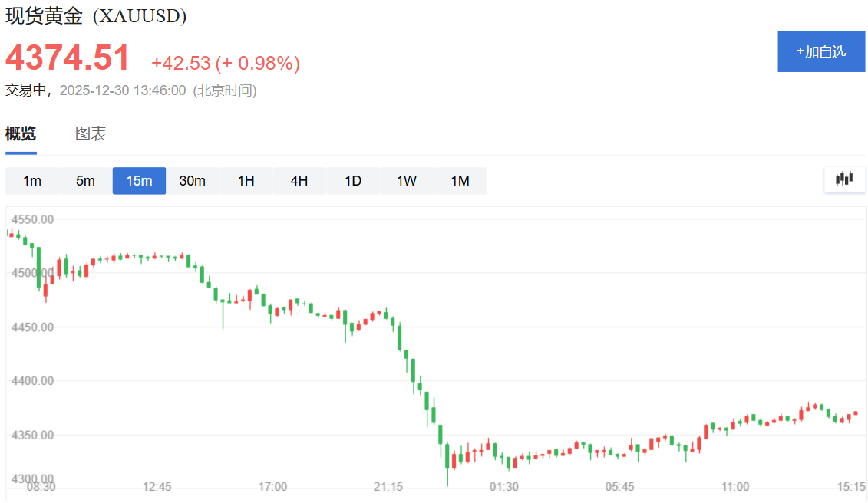Click the 4400.00 price gridline label
Image resolution: width=868 pixels, height=503 pixels.
point(33,381)
